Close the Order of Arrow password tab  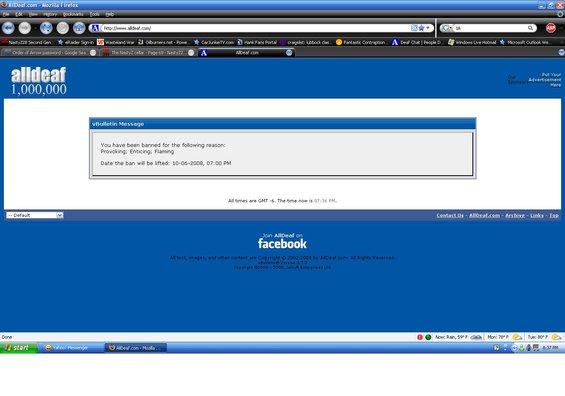[x=93, y=53]
